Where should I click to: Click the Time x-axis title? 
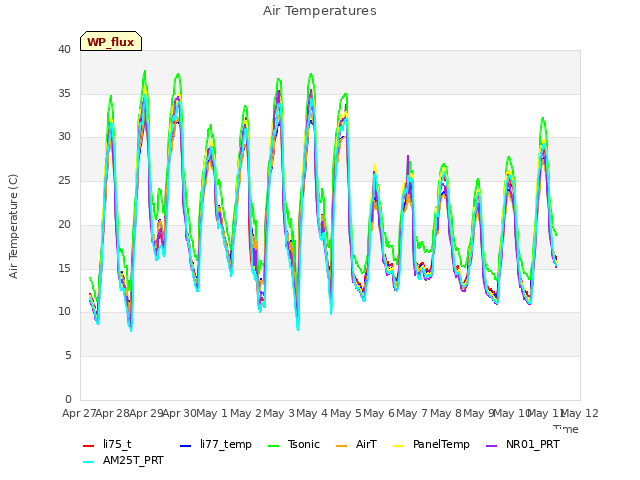tap(566, 429)
